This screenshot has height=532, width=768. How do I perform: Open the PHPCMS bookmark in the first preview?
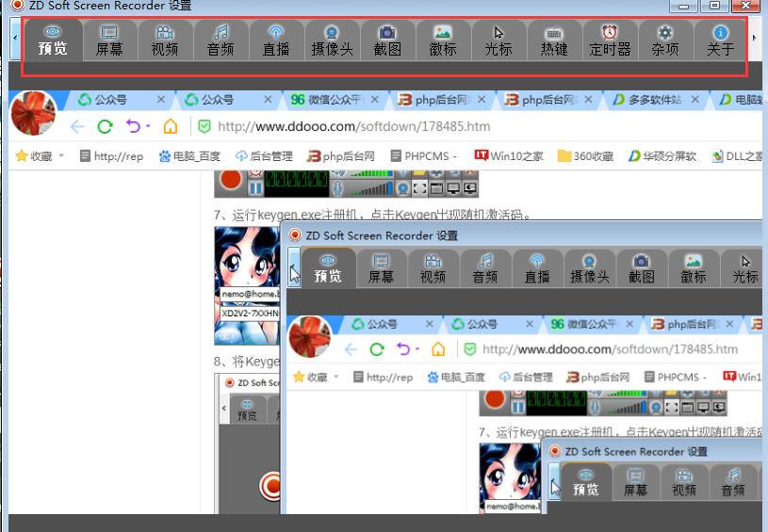click(x=424, y=156)
